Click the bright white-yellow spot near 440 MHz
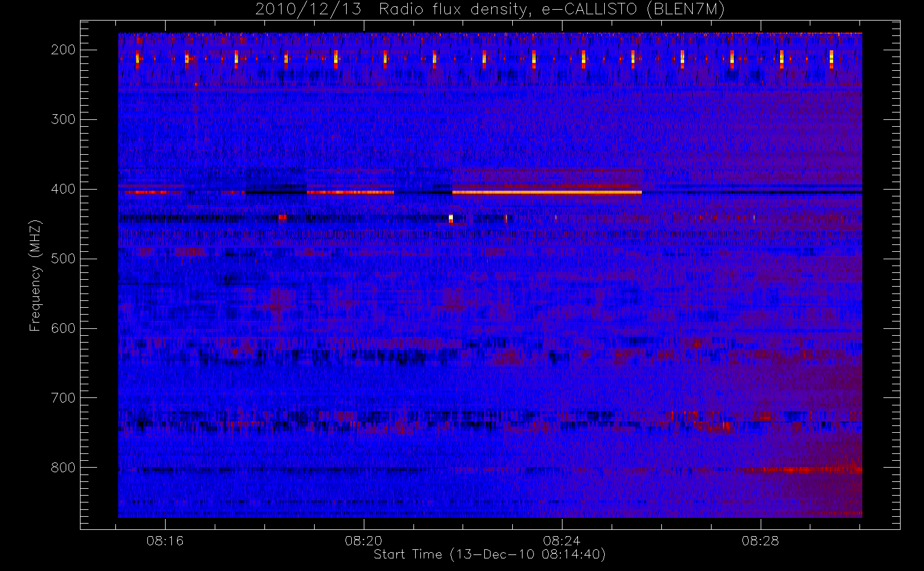The width and height of the screenshot is (924, 571). tap(451, 218)
